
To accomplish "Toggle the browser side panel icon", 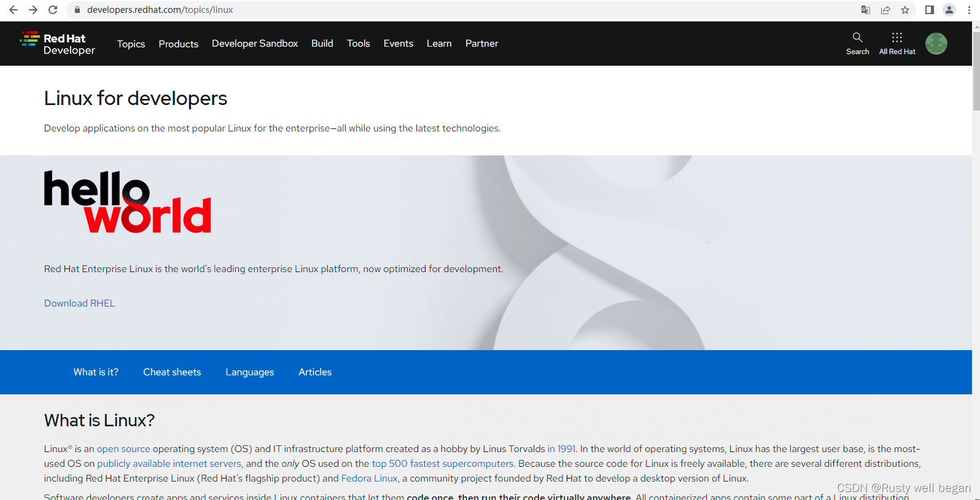I will 930,10.
